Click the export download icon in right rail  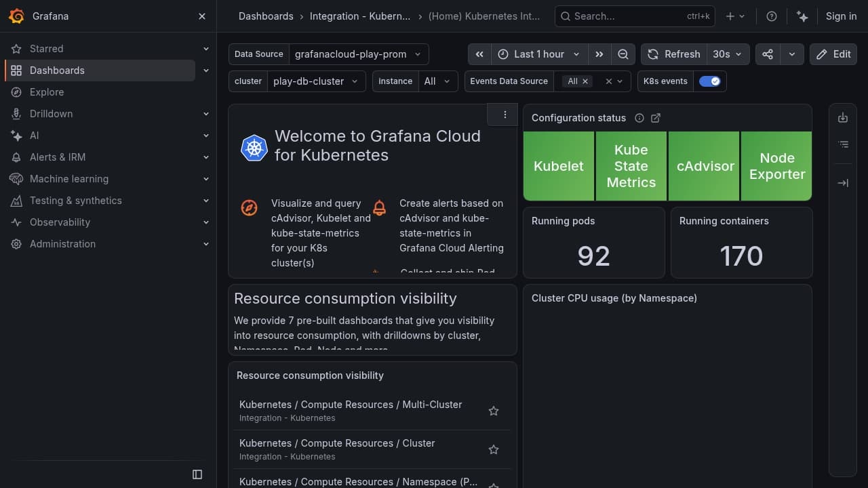(x=843, y=118)
